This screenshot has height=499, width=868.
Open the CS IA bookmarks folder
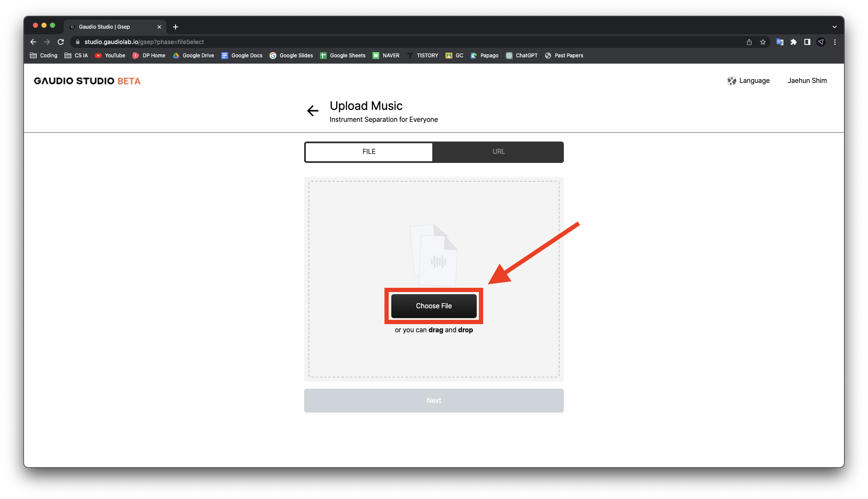(x=76, y=56)
